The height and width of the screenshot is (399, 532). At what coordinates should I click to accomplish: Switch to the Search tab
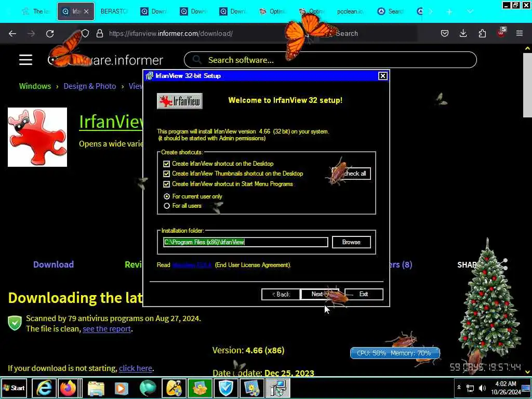coord(390,11)
